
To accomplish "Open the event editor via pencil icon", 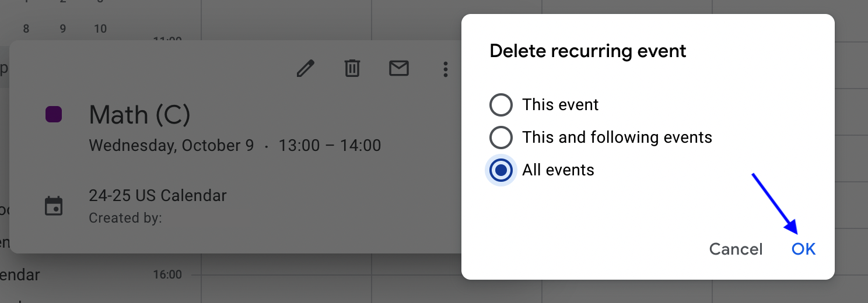I will (306, 69).
